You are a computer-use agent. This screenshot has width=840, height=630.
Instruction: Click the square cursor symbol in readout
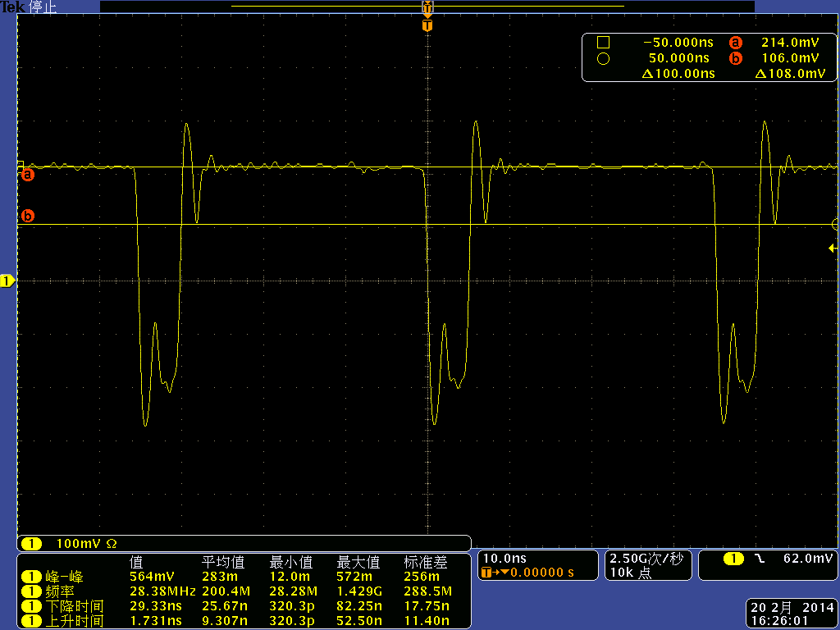[x=603, y=43]
